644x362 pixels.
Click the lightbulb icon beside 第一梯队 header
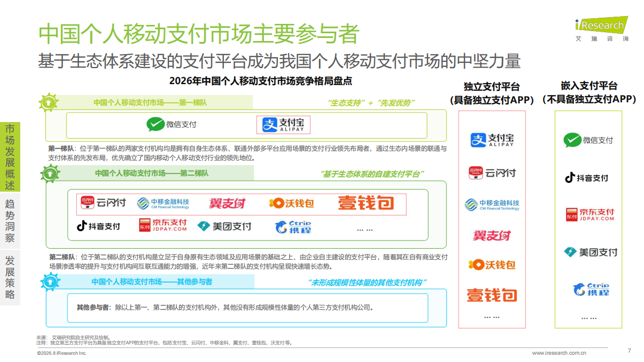pos(49,102)
